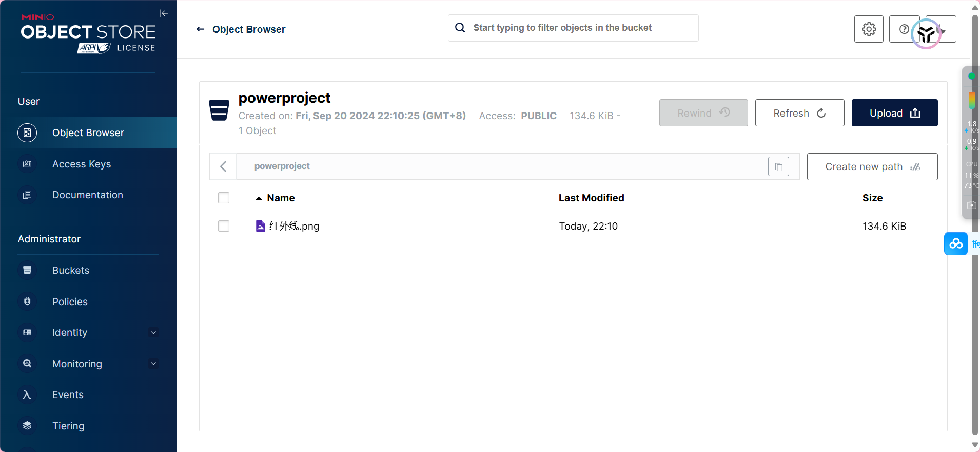The width and height of the screenshot is (980, 452).
Task: Click the Tiering layers icon
Action: (x=27, y=426)
